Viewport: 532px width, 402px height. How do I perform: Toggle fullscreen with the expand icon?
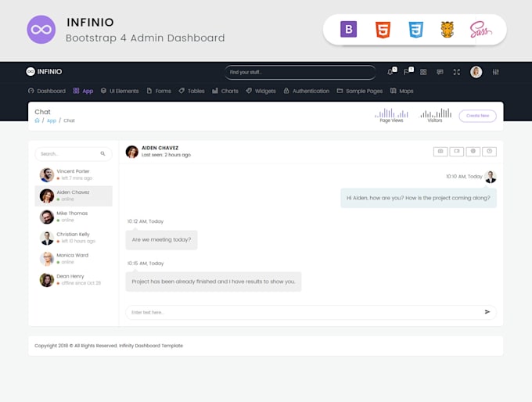[x=457, y=72]
